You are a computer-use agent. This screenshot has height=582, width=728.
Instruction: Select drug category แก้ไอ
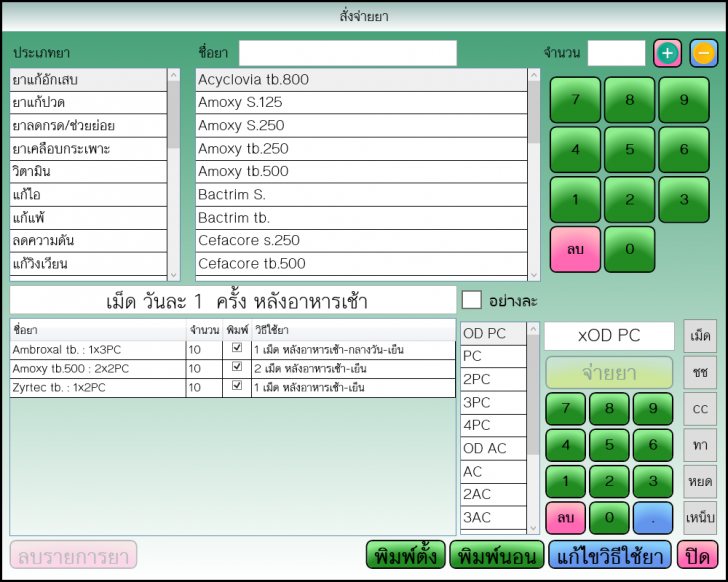[x=88, y=195]
